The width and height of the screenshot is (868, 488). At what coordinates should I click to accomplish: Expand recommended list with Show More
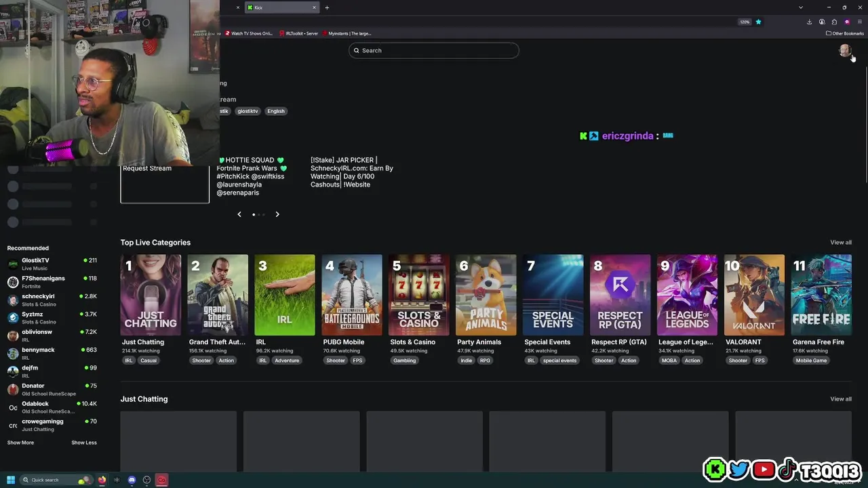(x=20, y=443)
